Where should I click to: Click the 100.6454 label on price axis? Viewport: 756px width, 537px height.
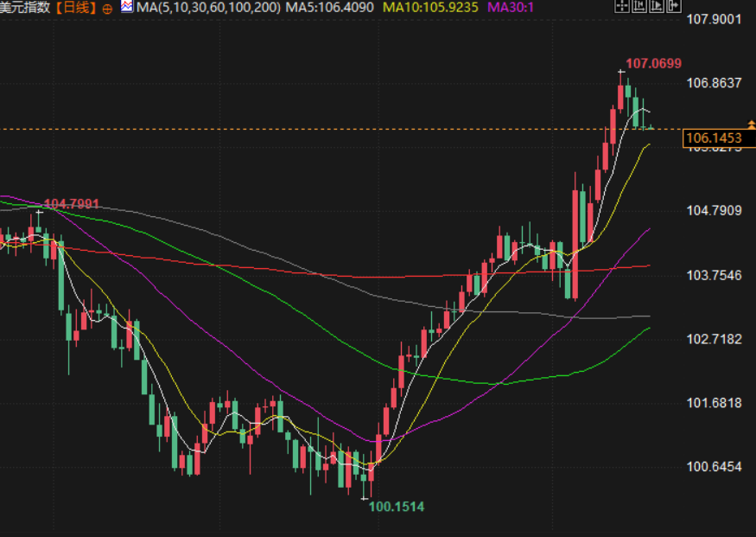714,467
